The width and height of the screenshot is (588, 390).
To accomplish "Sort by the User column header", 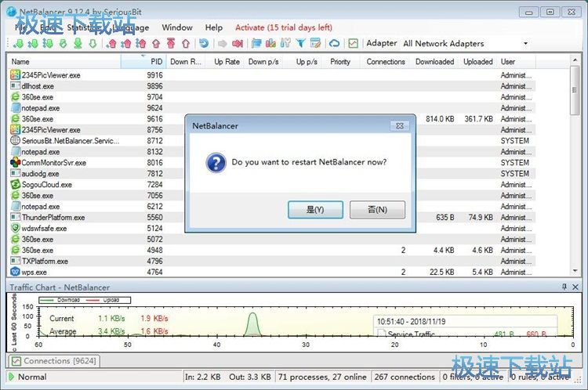I will coord(517,62).
